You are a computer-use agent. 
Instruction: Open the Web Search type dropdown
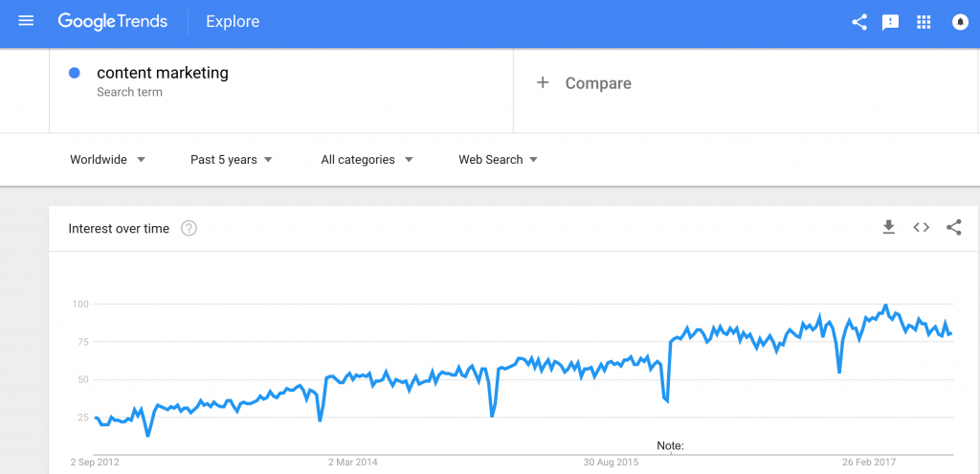[x=498, y=160]
